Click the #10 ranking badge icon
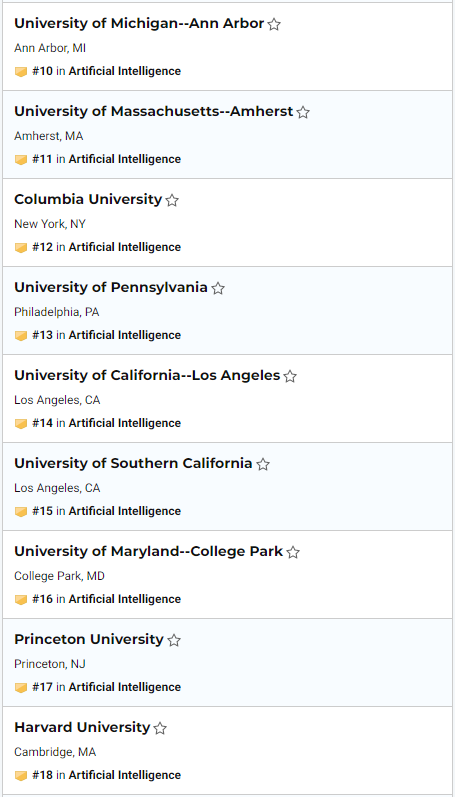Viewport: 455px width, 797px height. point(21,72)
